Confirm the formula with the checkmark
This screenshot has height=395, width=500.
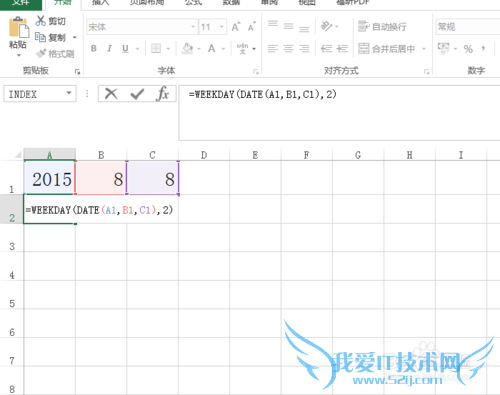[x=137, y=94]
